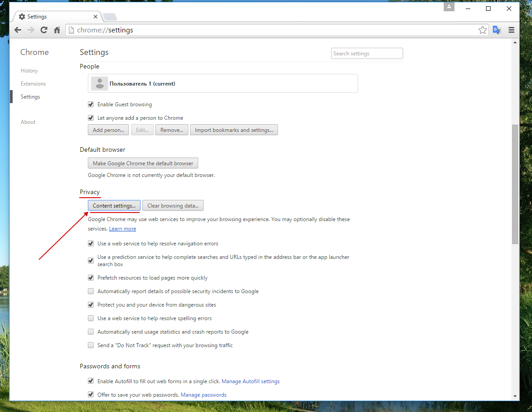Enable sending usage statistics and crash reports

91,332
